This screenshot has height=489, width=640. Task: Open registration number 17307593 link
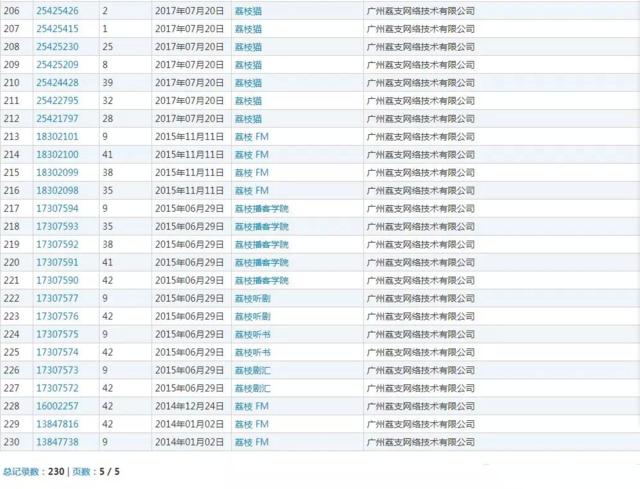pyautogui.click(x=58, y=227)
